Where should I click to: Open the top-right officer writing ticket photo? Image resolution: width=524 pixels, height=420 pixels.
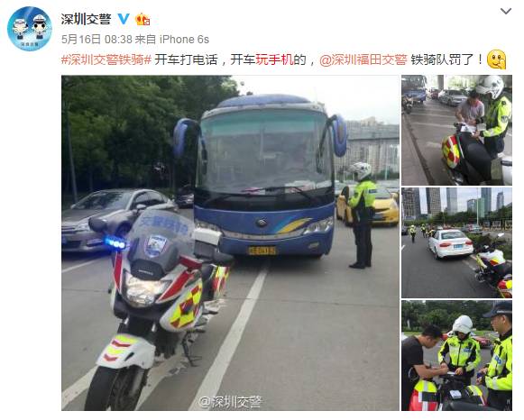(456, 130)
